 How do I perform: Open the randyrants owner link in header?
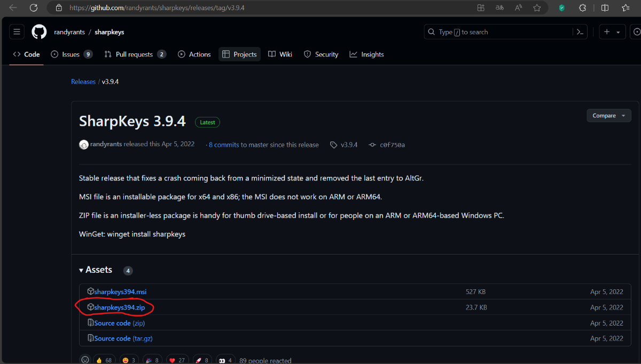[x=69, y=32]
